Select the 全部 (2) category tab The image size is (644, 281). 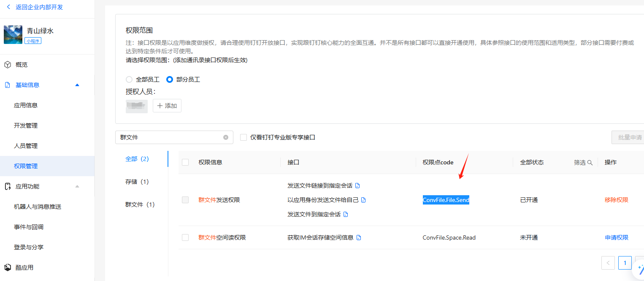pyautogui.click(x=137, y=159)
